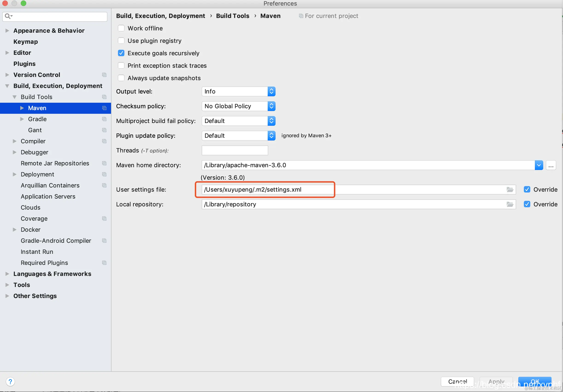Click Build Tools breadcrumb link

pos(232,16)
